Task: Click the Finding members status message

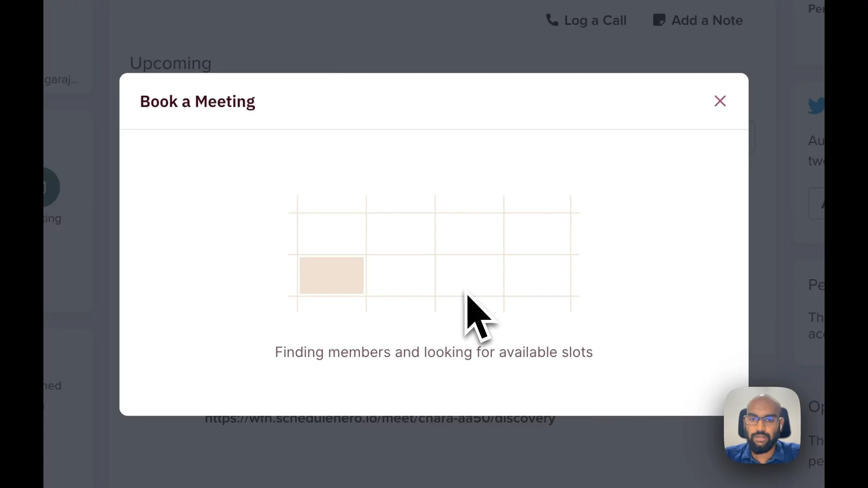Action: (x=434, y=352)
